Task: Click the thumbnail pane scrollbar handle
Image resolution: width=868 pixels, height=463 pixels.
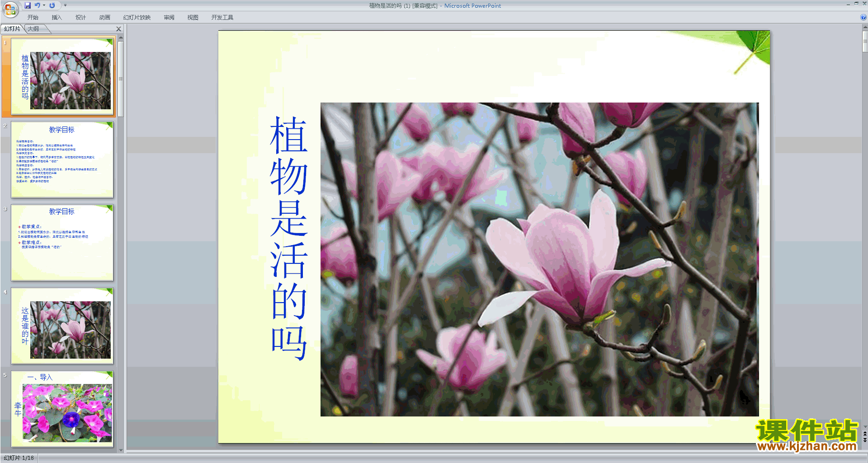Action: tap(121, 79)
